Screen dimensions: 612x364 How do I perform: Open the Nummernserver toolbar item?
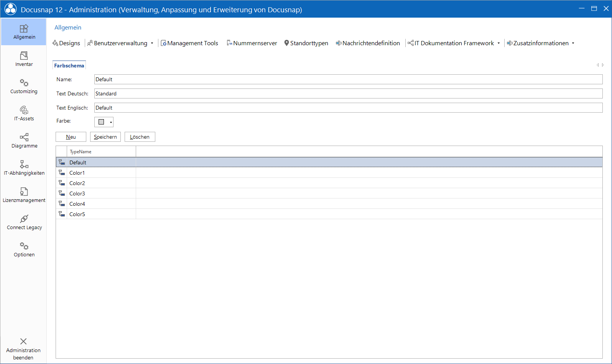point(252,43)
